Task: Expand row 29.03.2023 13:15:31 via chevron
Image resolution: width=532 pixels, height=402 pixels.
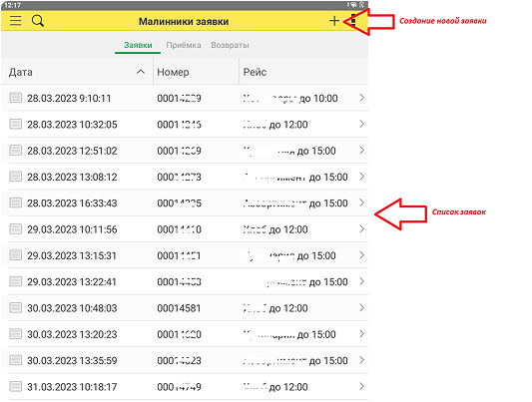Action: pos(361,255)
